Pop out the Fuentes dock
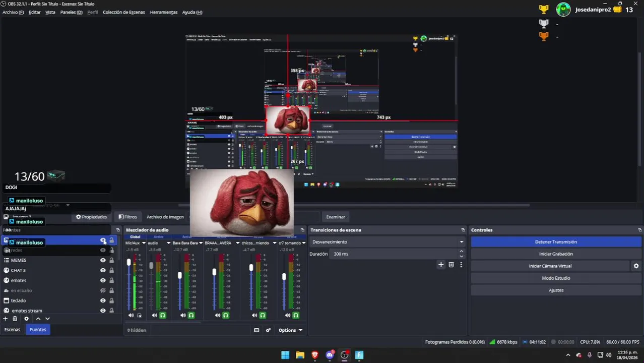Viewport: 644px width, 363px height. pos(118,230)
